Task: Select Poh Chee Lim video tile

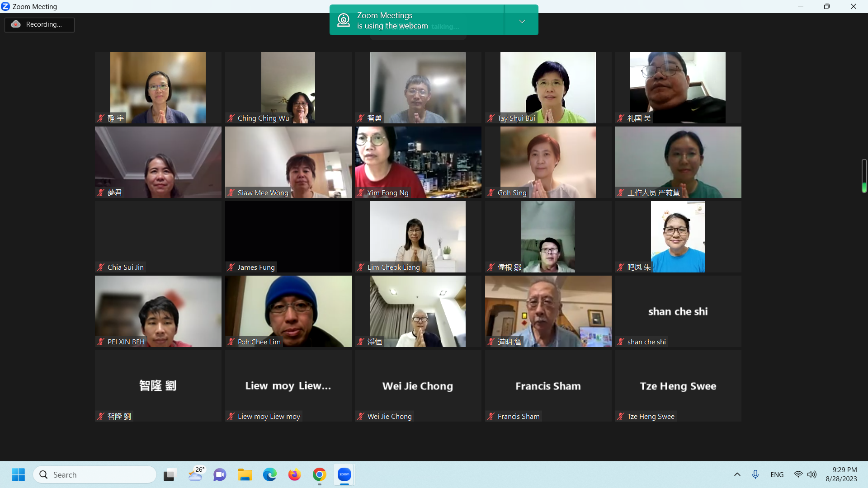Action: tap(288, 311)
